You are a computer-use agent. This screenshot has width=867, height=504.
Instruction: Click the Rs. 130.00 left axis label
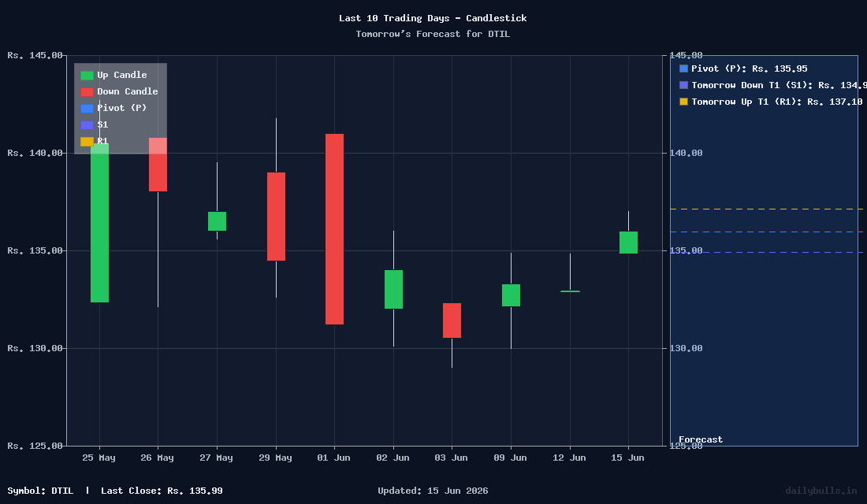[x=35, y=349]
